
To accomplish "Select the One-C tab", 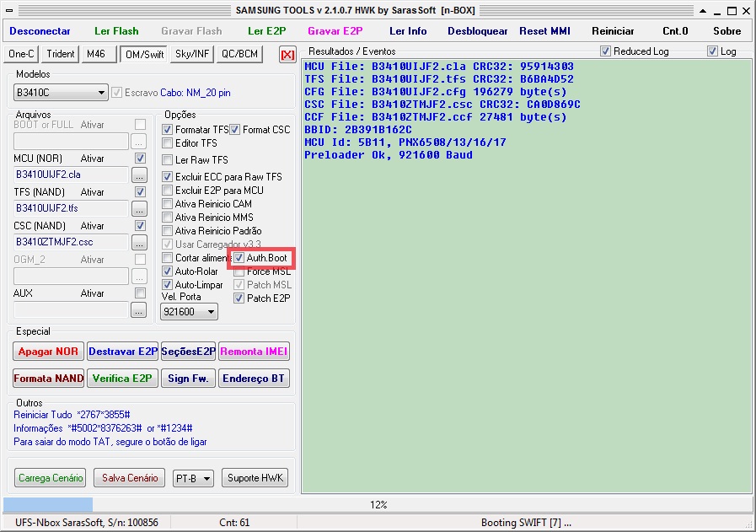I will click(x=21, y=54).
